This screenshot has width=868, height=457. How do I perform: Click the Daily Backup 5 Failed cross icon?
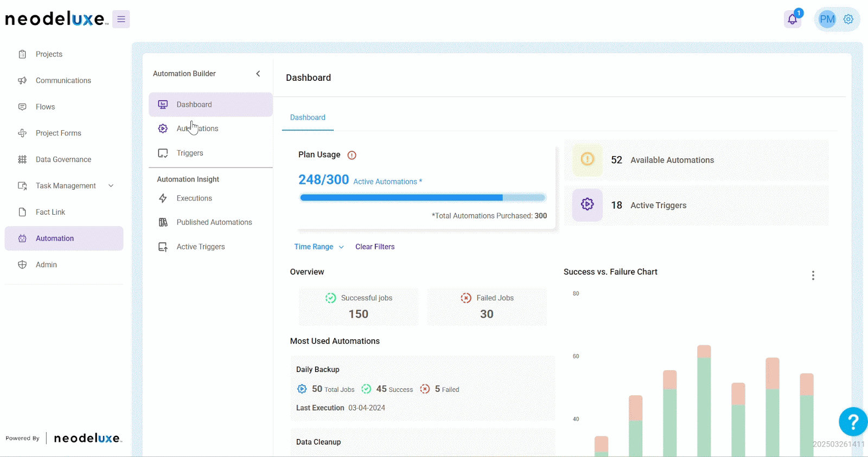click(425, 389)
